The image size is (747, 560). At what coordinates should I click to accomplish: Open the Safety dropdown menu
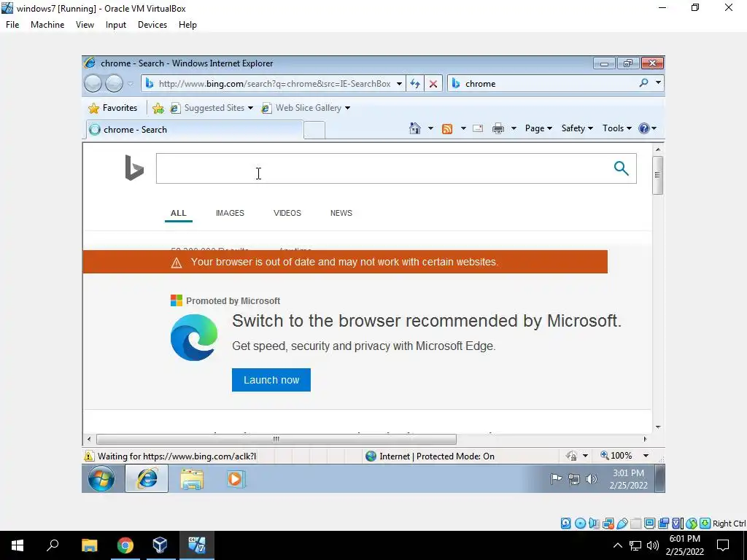coord(577,128)
